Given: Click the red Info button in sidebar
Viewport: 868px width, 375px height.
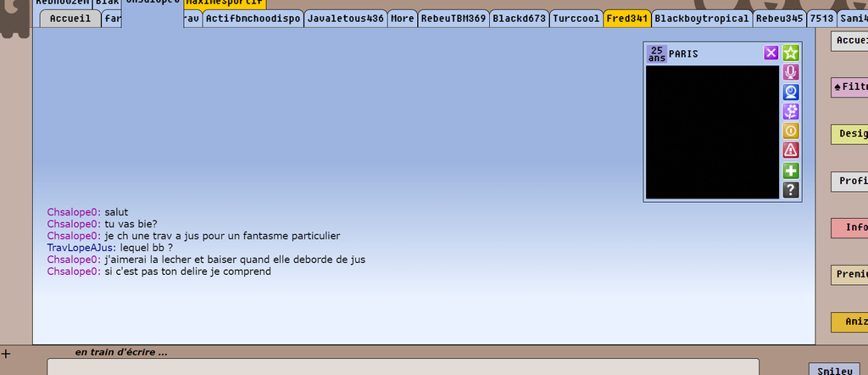Looking at the screenshot, I should 849,227.
